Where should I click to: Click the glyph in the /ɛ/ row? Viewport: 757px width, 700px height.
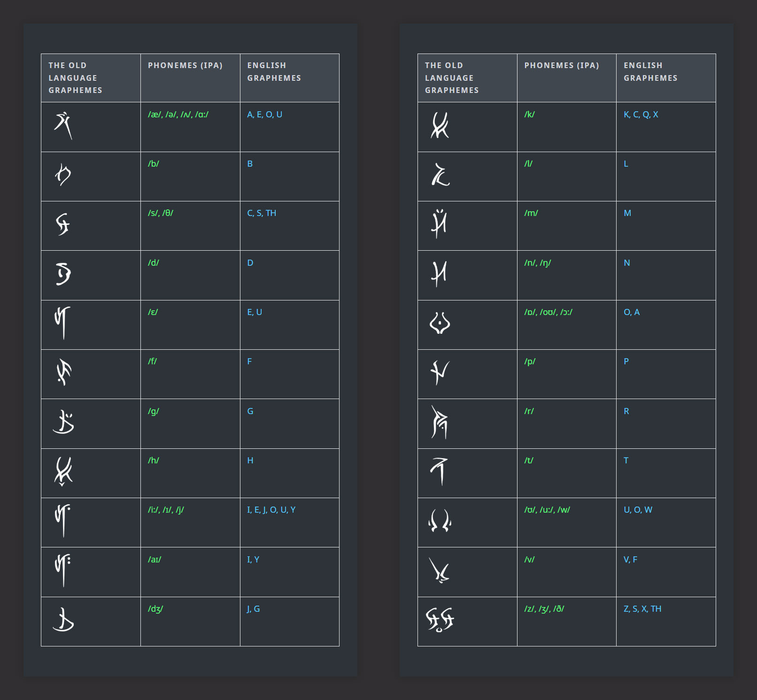click(63, 323)
